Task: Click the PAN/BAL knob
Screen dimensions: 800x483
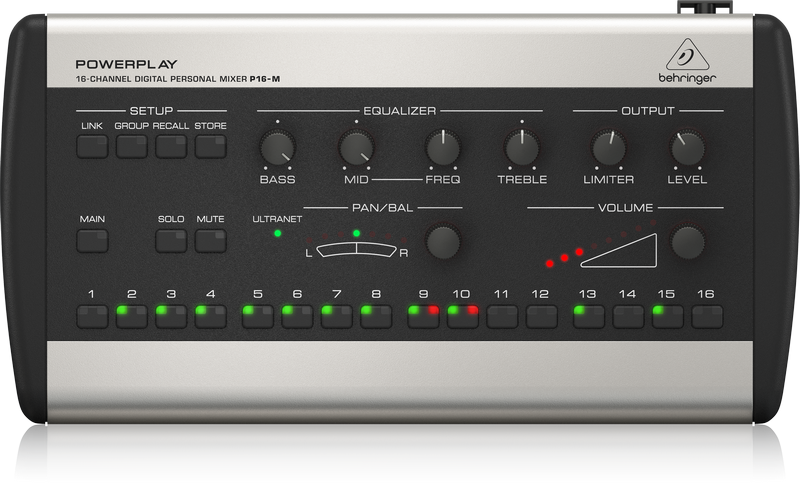Action: 443,241
